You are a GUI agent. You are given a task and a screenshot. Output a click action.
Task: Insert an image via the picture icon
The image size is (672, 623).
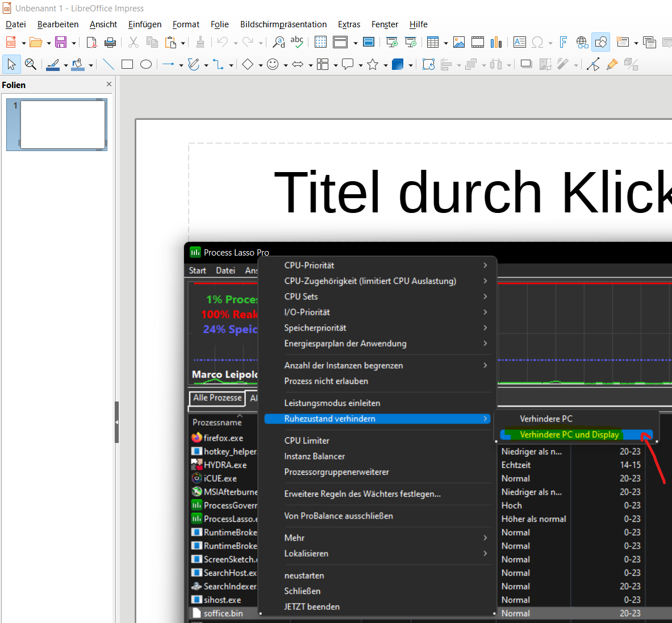point(459,42)
